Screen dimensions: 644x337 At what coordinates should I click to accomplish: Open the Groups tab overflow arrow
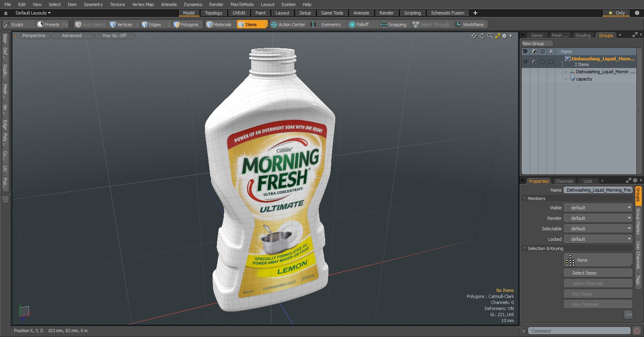tap(620, 35)
